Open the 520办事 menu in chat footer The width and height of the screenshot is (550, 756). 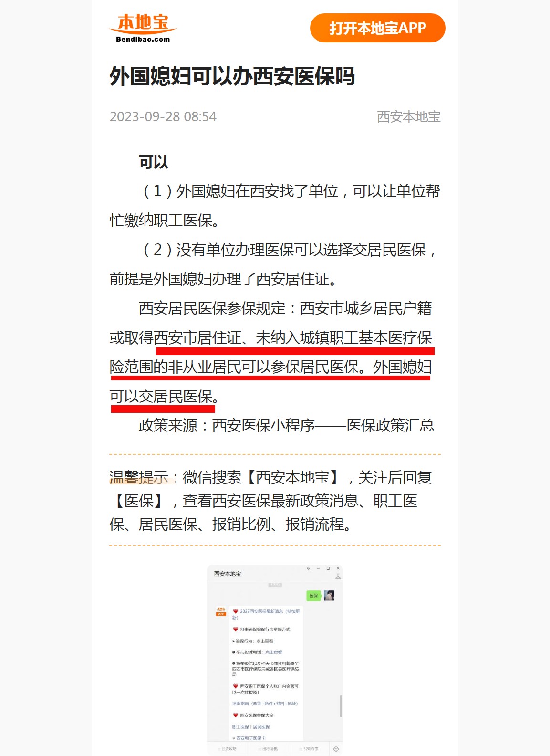(309, 749)
